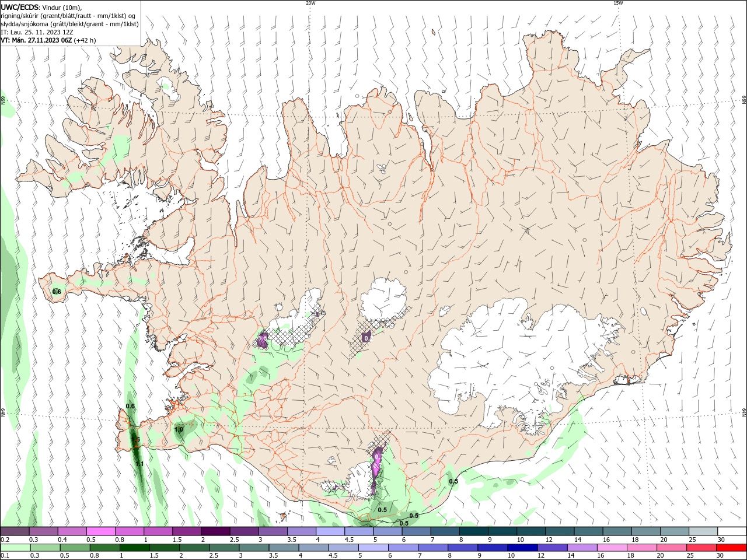Screen dimensions: 747x560
Task: Pick the 0.5–0.8 medium green swatch in the lower legend row
Action: [75, 548]
